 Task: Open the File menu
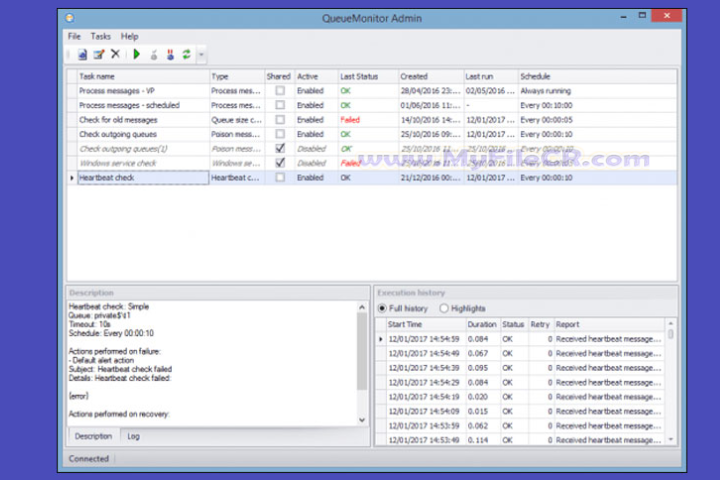click(x=74, y=36)
